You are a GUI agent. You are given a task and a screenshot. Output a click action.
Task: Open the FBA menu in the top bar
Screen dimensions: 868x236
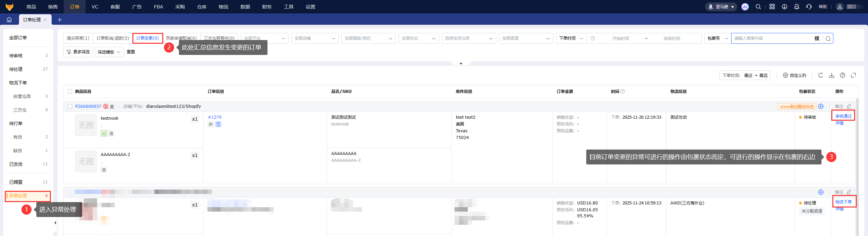click(159, 7)
